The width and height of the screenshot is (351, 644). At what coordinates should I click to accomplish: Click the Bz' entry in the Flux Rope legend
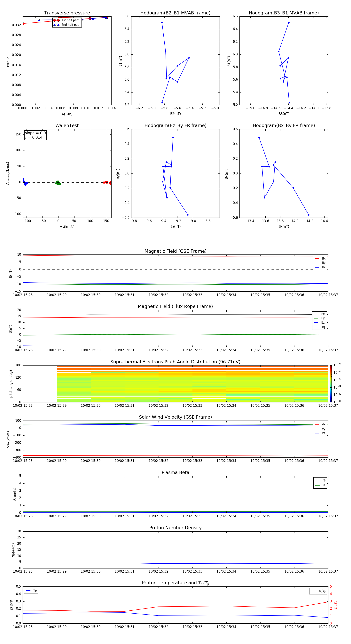pyautogui.click(x=320, y=323)
